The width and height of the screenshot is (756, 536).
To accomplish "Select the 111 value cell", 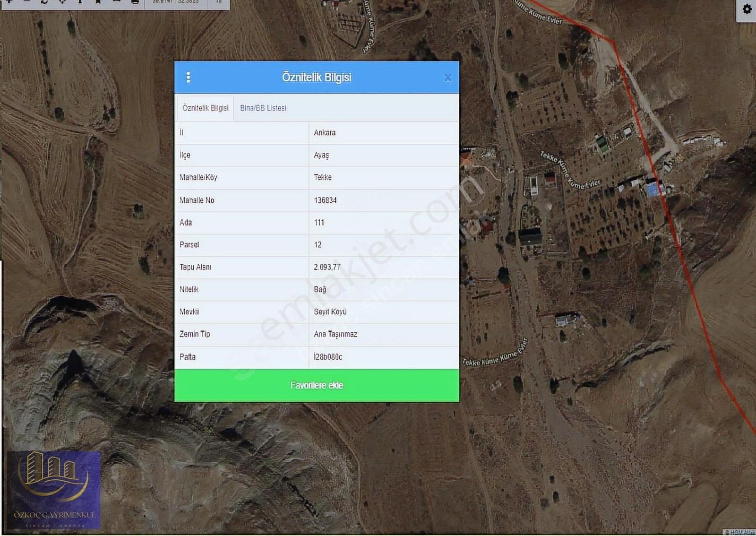I will pyautogui.click(x=384, y=223).
